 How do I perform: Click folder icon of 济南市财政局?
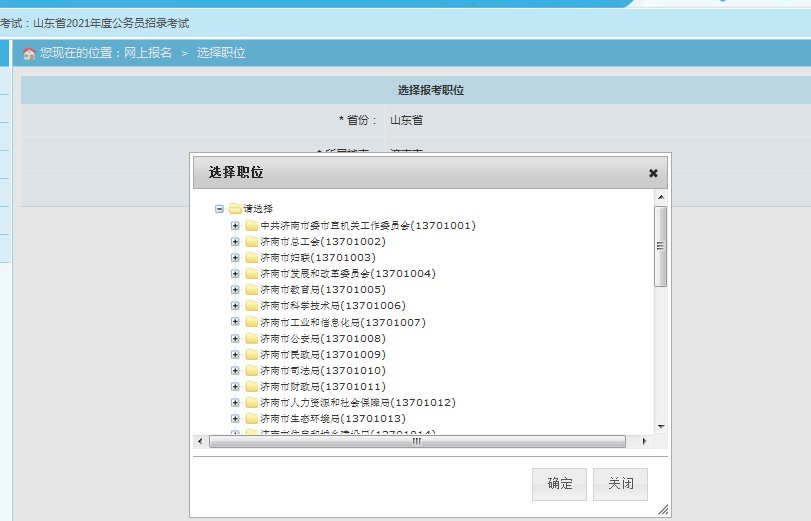(252, 387)
